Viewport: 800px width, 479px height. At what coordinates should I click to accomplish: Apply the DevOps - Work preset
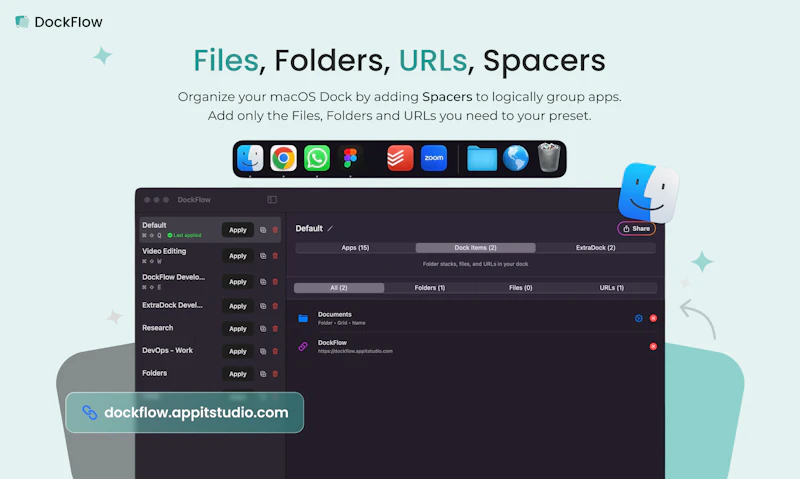click(x=238, y=351)
